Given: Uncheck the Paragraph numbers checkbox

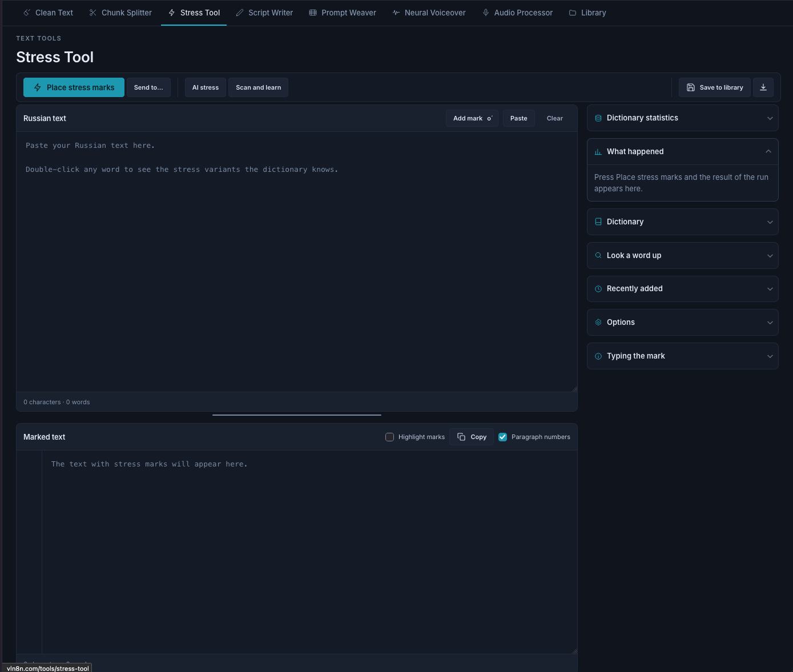Looking at the screenshot, I should [502, 437].
